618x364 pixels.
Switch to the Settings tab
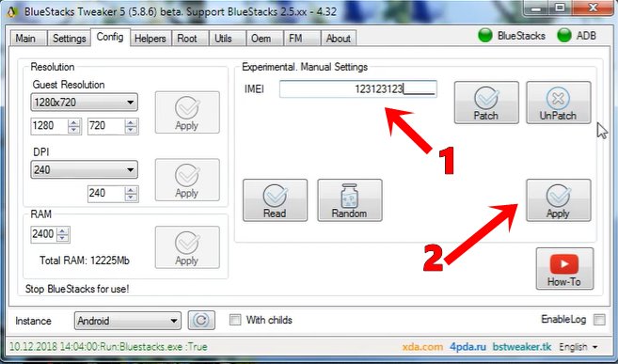69,39
